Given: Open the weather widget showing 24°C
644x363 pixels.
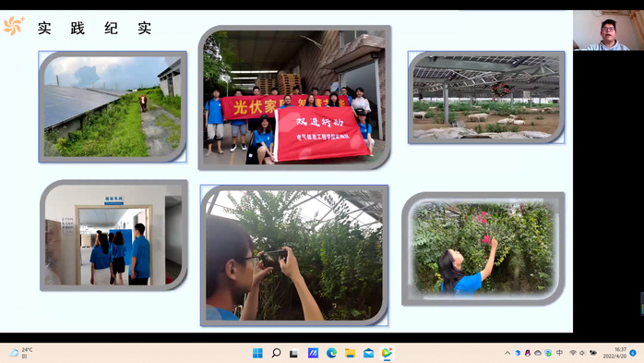Looking at the screenshot, I should pos(20,353).
